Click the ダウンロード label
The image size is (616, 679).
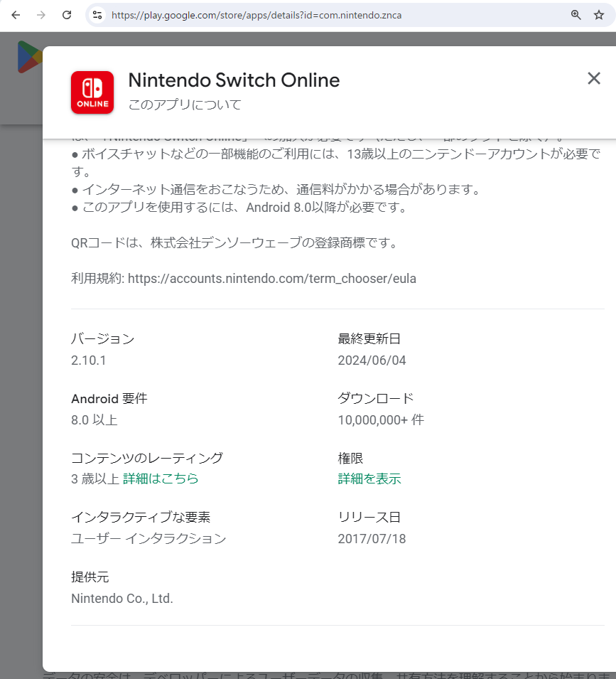tap(376, 398)
